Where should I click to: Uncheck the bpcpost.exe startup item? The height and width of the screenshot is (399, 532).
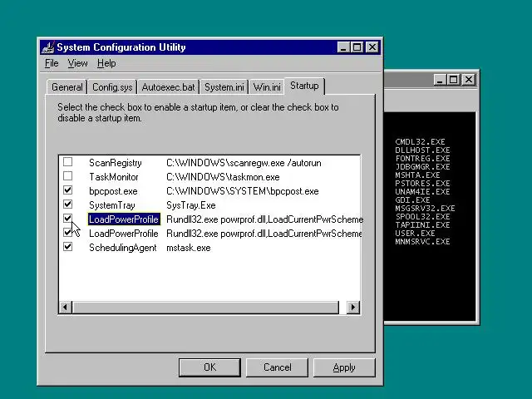pos(68,190)
